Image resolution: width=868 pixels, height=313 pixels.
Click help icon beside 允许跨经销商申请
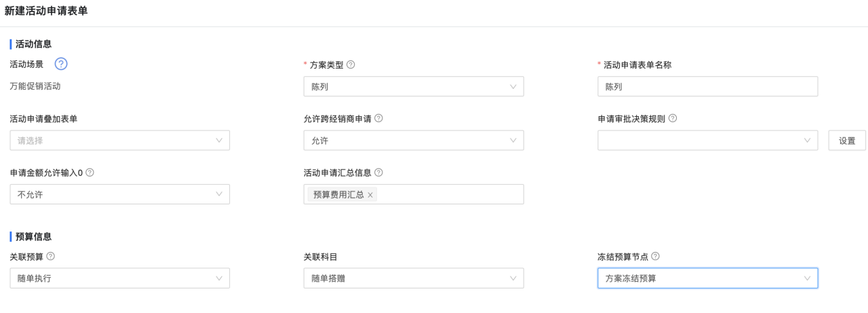point(378,118)
